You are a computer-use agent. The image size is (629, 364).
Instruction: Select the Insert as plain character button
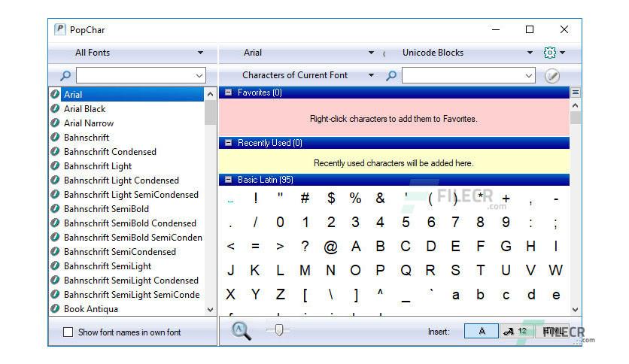point(482,331)
